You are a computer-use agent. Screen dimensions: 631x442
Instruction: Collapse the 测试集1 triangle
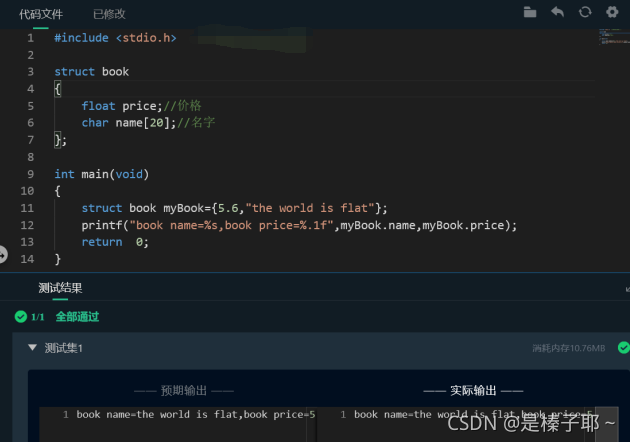click(x=32, y=347)
